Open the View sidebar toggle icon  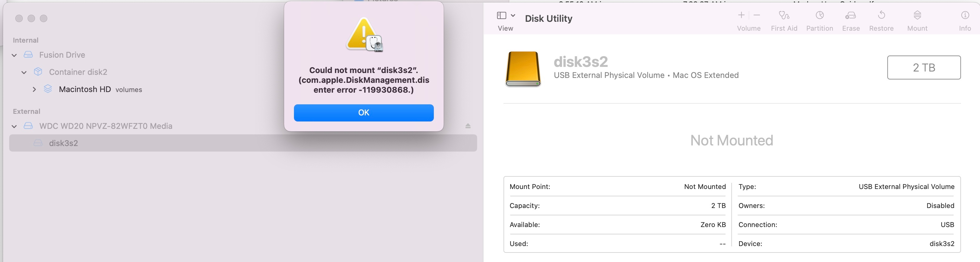point(501,16)
